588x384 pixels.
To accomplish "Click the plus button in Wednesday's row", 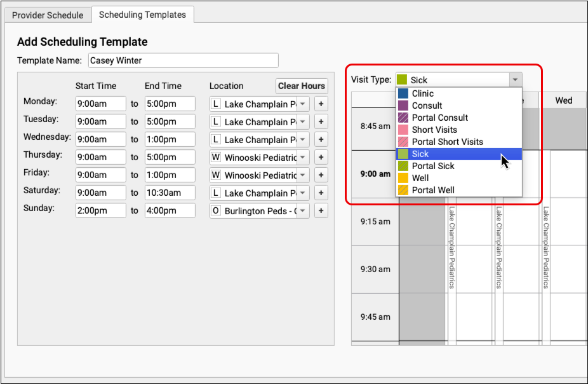I will click(x=321, y=140).
